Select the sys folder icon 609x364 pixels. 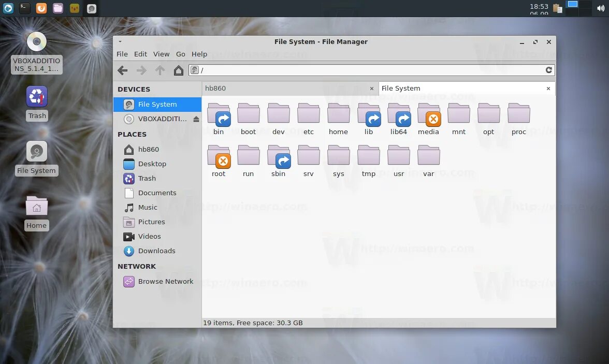338,155
